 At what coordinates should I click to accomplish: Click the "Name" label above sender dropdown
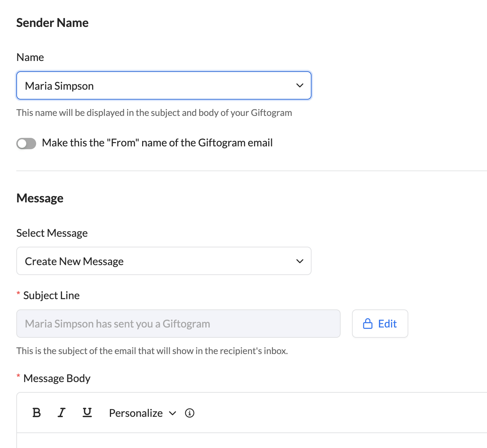pyautogui.click(x=30, y=57)
